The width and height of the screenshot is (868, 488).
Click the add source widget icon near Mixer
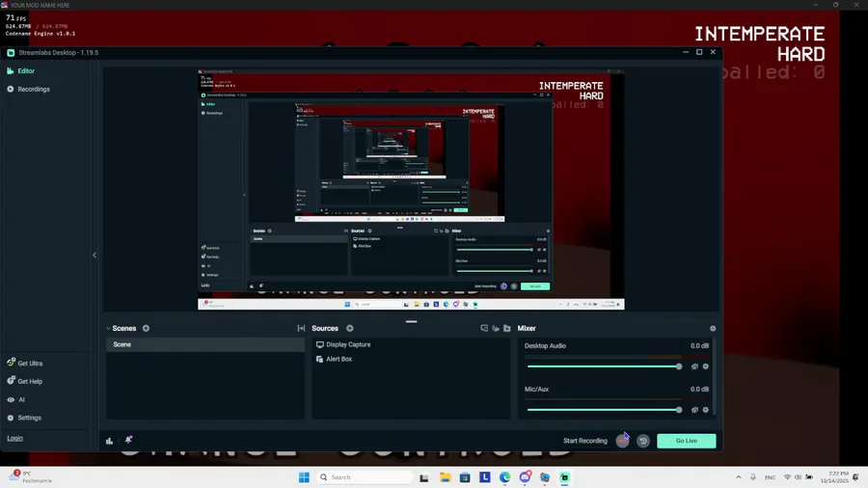coord(484,328)
